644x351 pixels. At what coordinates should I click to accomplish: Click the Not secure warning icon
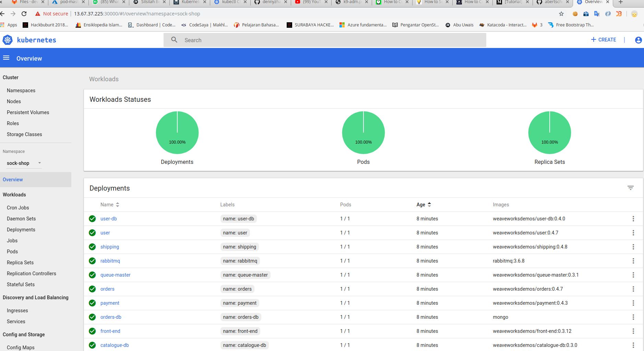(38, 14)
